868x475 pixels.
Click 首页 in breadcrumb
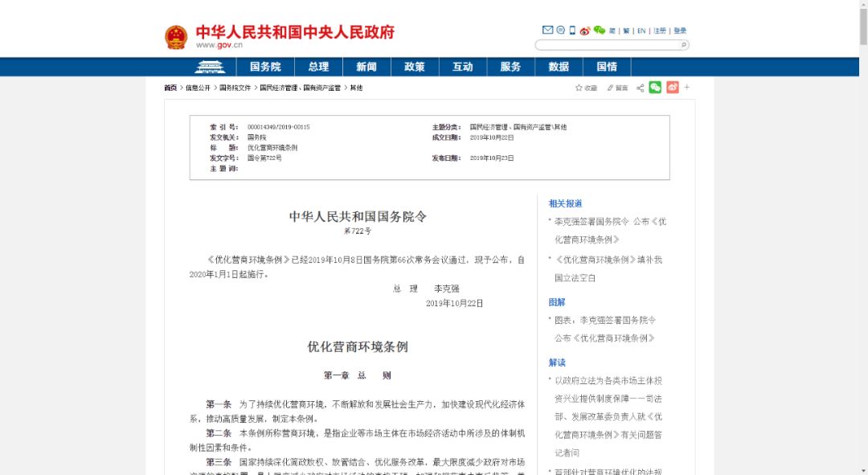point(170,88)
